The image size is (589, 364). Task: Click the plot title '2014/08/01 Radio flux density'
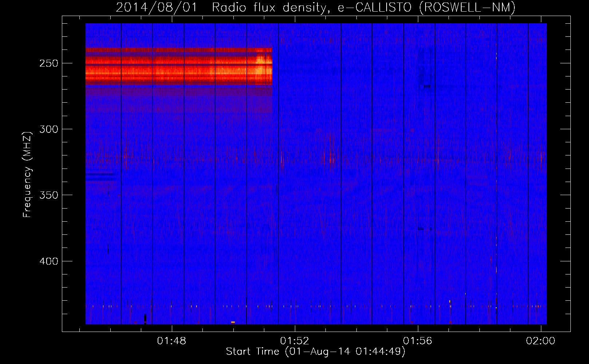point(316,7)
